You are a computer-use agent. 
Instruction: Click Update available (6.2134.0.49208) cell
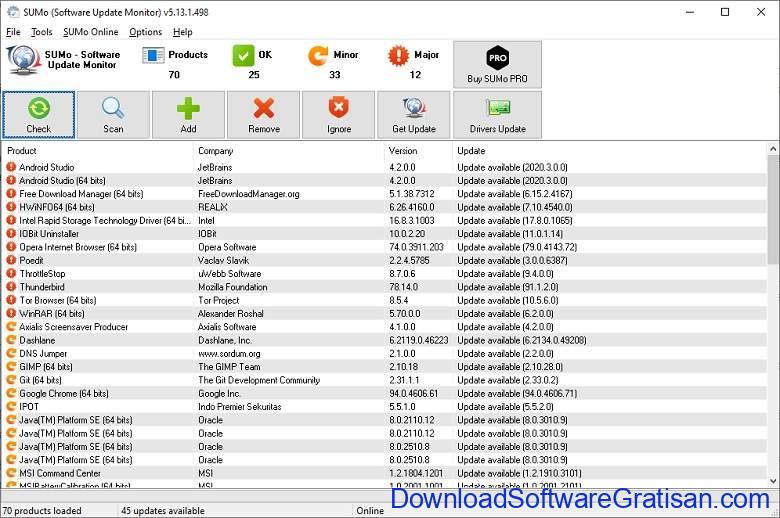[521, 340]
